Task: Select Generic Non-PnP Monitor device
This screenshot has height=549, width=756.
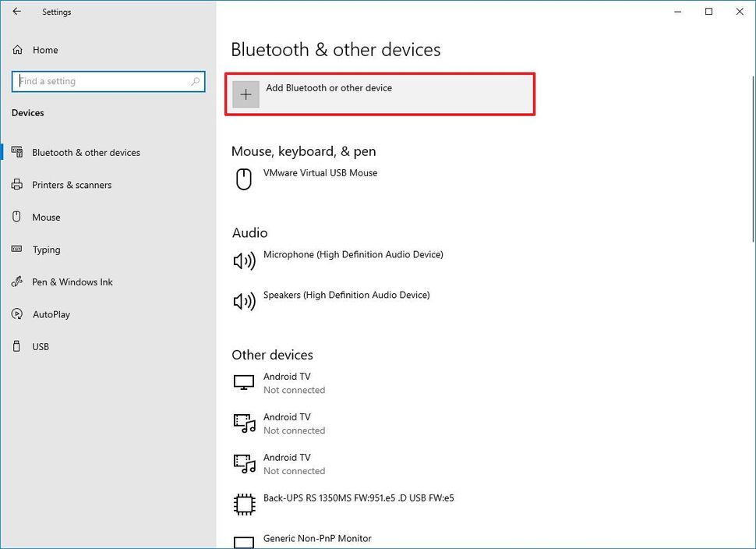Action: click(317, 539)
